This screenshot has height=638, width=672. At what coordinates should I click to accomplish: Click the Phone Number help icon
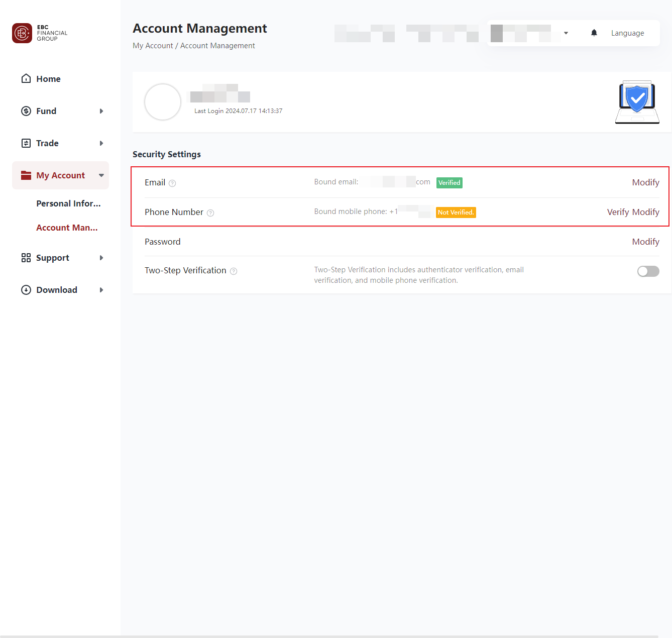(x=210, y=212)
